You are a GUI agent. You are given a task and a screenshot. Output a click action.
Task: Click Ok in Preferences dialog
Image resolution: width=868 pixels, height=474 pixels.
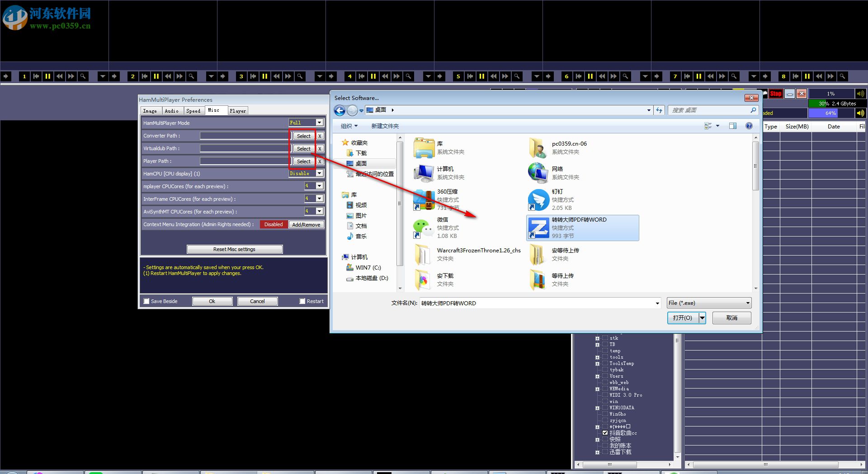tap(212, 301)
